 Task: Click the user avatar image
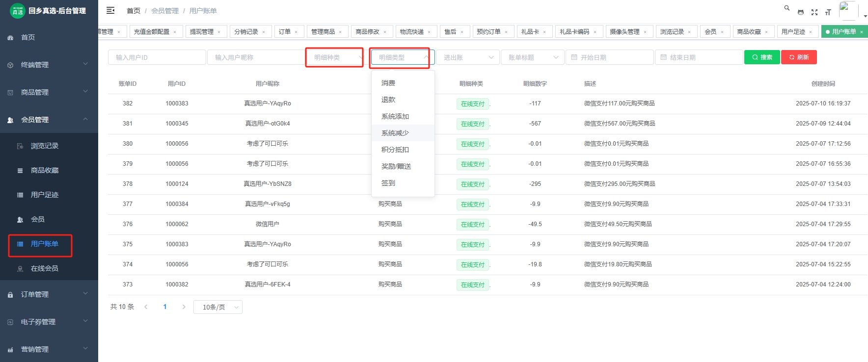(x=848, y=10)
